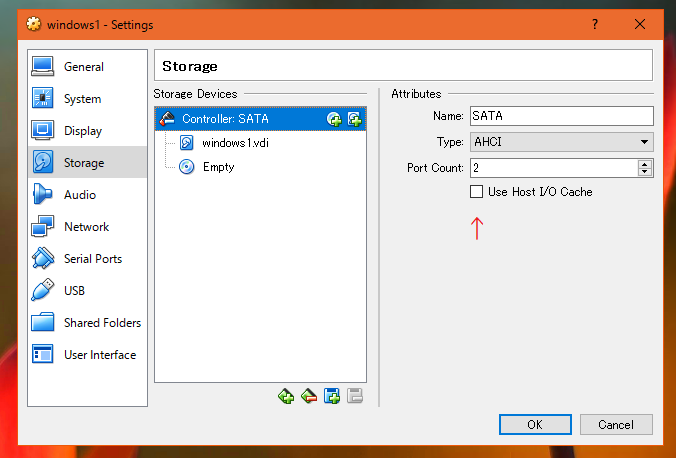Click the controller Name field containing SATA

click(562, 116)
